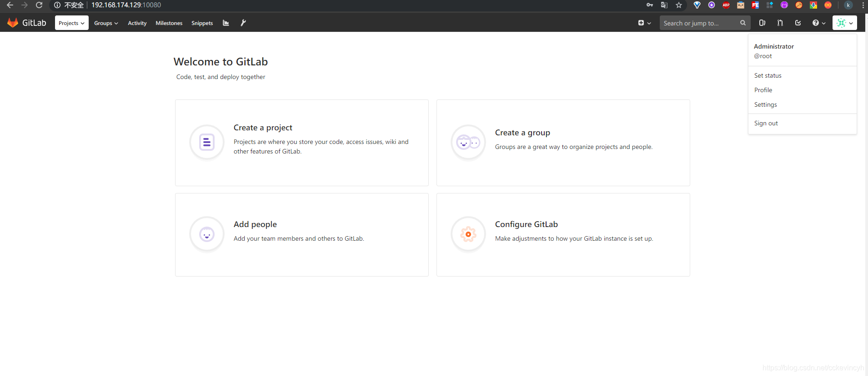The height and width of the screenshot is (376, 868).
Task: Click the Add people heading
Action: point(255,224)
